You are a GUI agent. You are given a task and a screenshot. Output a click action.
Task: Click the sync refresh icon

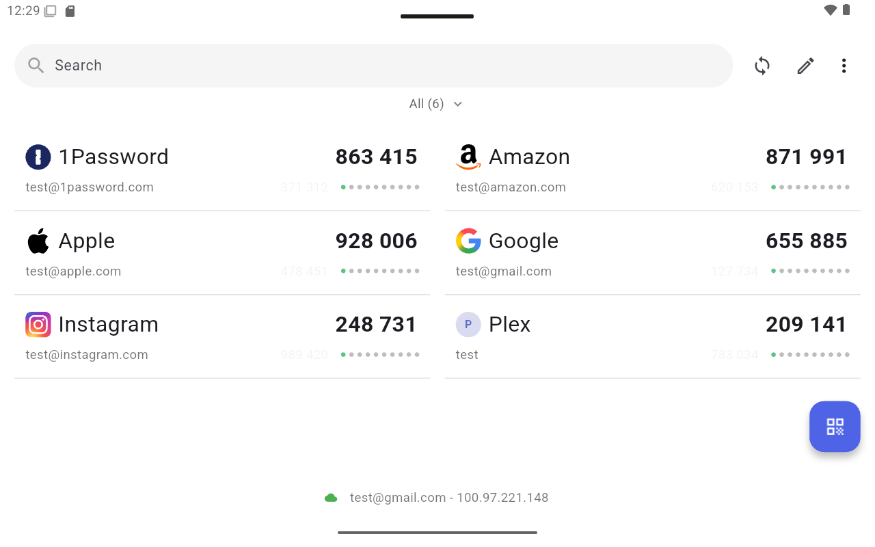[762, 66]
